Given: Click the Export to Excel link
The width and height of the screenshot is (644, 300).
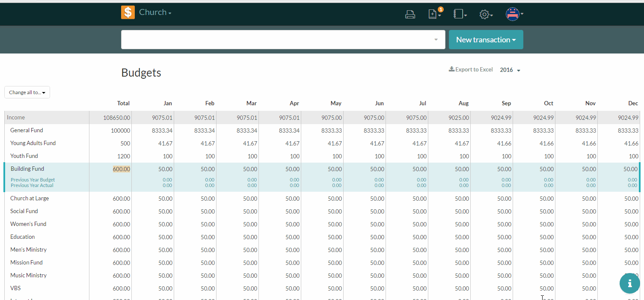Looking at the screenshot, I should point(474,69).
